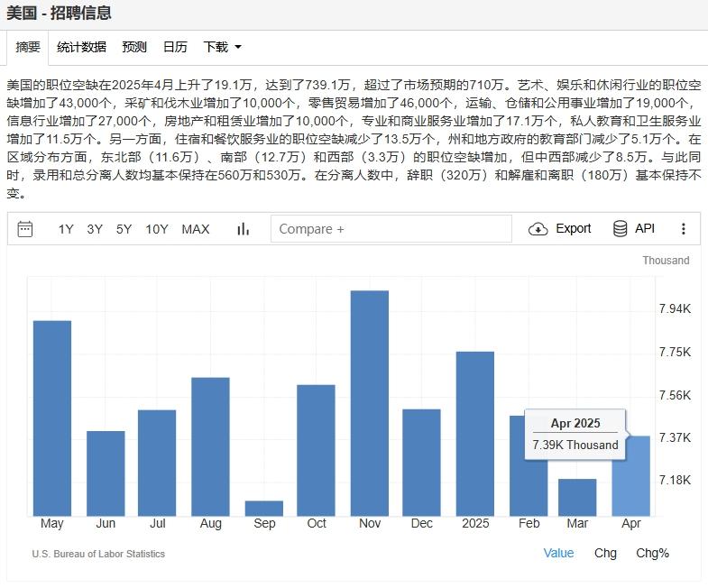
Task: Select the 10Y time range
Action: 157,229
